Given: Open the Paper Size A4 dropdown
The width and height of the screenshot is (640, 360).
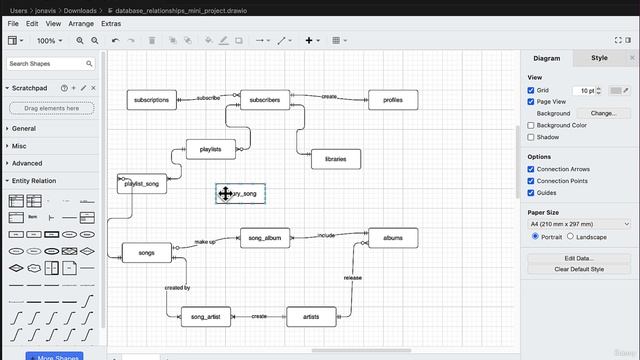Looking at the screenshot, I should (579, 224).
